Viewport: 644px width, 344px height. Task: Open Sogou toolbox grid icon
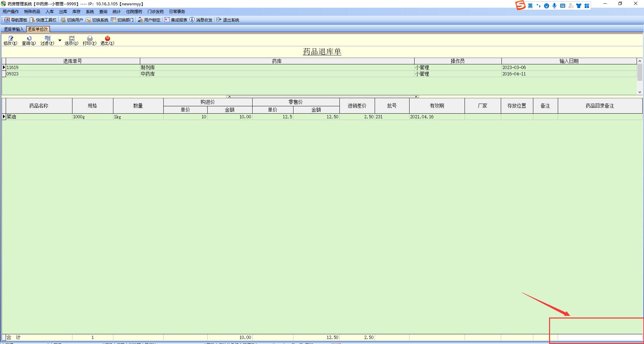pyautogui.click(x=587, y=6)
